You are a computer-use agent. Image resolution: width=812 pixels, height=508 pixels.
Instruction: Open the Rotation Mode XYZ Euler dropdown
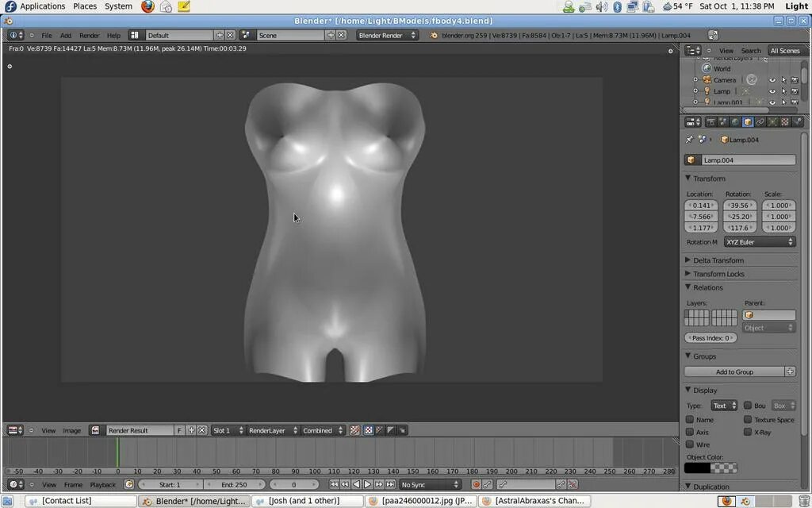759,242
